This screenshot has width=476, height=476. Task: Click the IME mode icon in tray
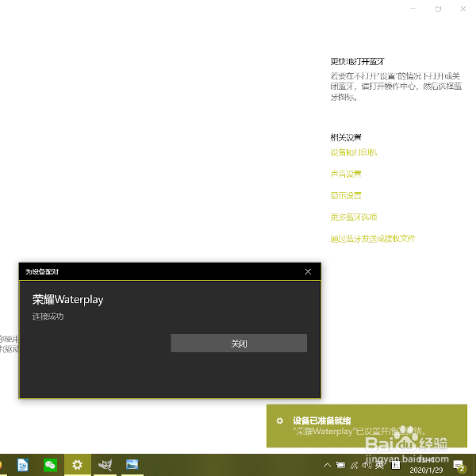pyautogui.click(x=396, y=465)
